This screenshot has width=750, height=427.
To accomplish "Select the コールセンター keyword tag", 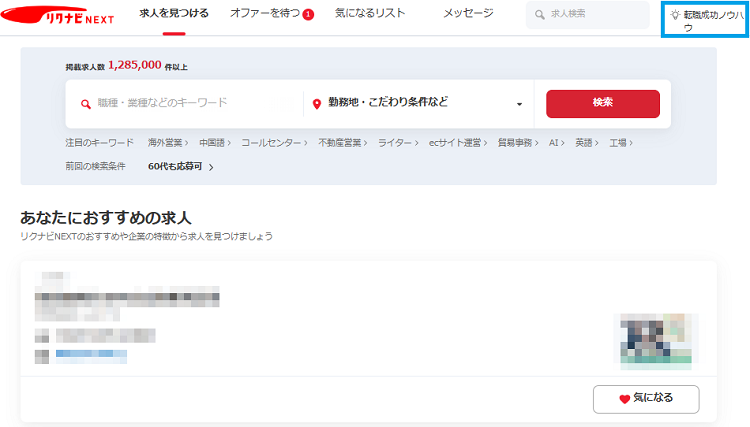I will pos(271,144).
